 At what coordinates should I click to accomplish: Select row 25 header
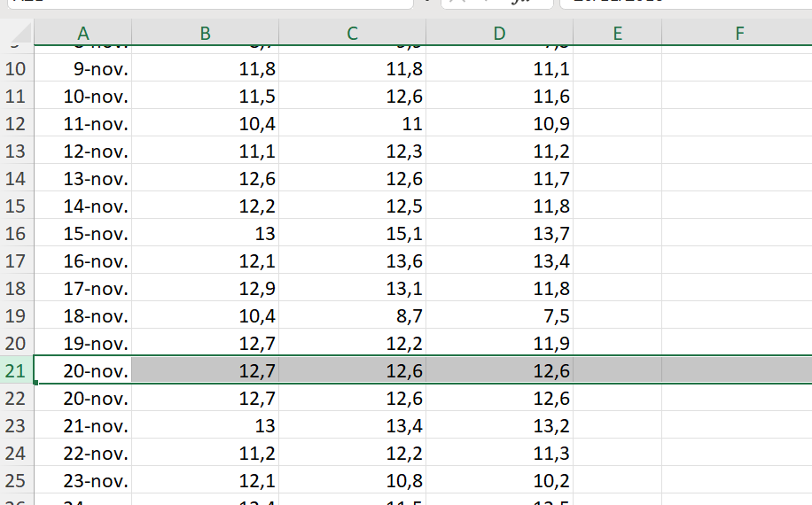point(16,481)
